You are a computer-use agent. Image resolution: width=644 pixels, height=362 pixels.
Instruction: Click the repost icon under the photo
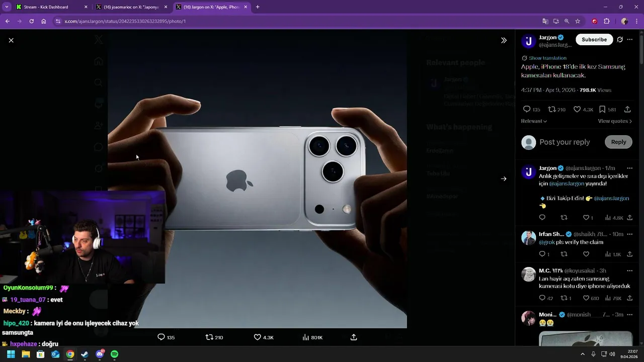click(x=209, y=337)
